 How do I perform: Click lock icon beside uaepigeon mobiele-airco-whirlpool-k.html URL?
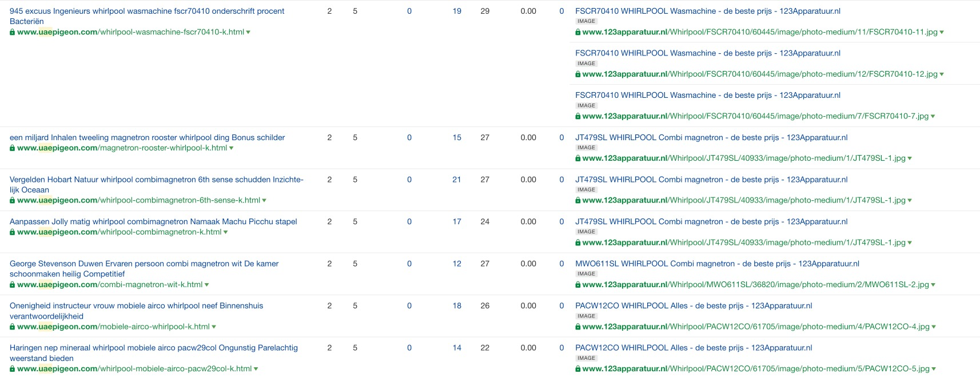tap(13, 327)
